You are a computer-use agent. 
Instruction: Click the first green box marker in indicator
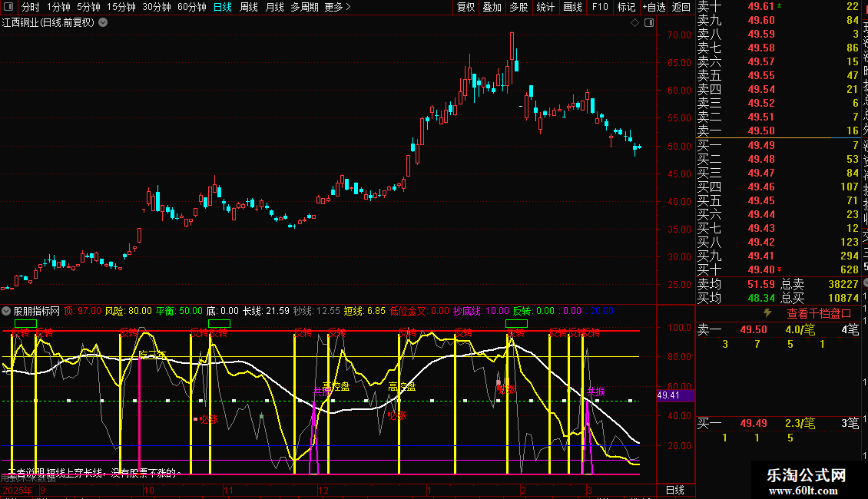click(25, 324)
